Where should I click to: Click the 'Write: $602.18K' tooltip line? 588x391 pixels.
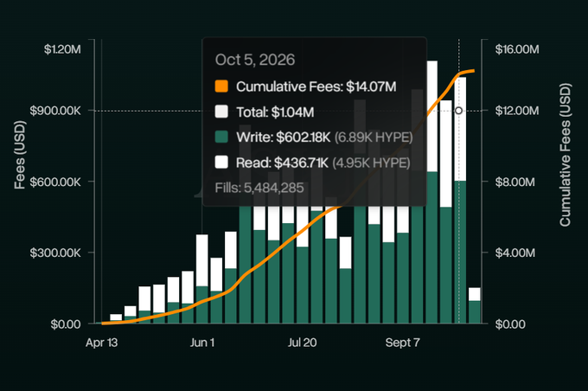click(x=283, y=138)
